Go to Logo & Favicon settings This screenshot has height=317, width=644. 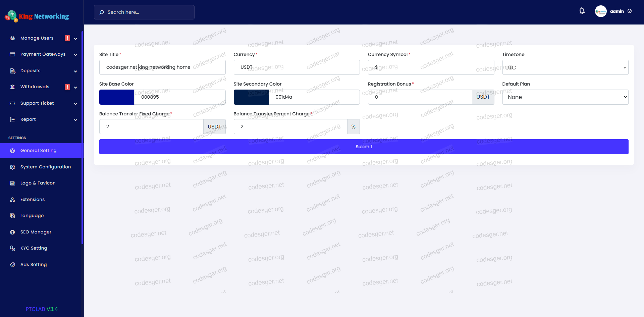38,183
